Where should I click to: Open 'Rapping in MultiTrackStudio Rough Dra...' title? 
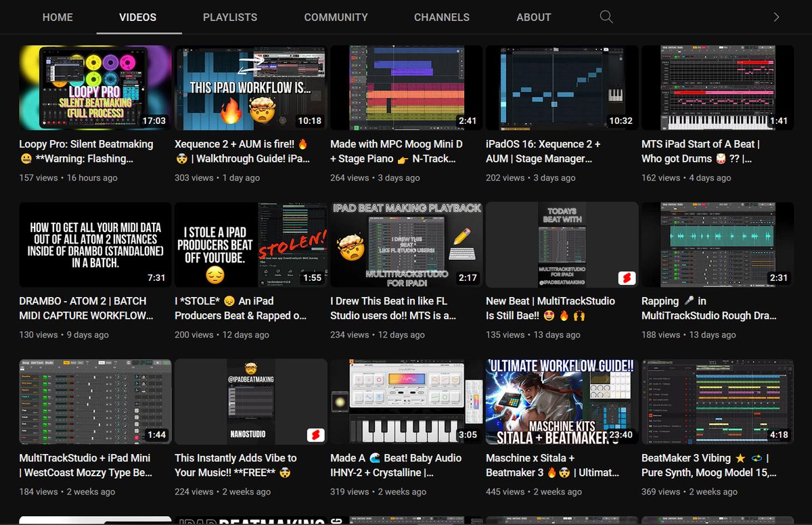point(709,308)
